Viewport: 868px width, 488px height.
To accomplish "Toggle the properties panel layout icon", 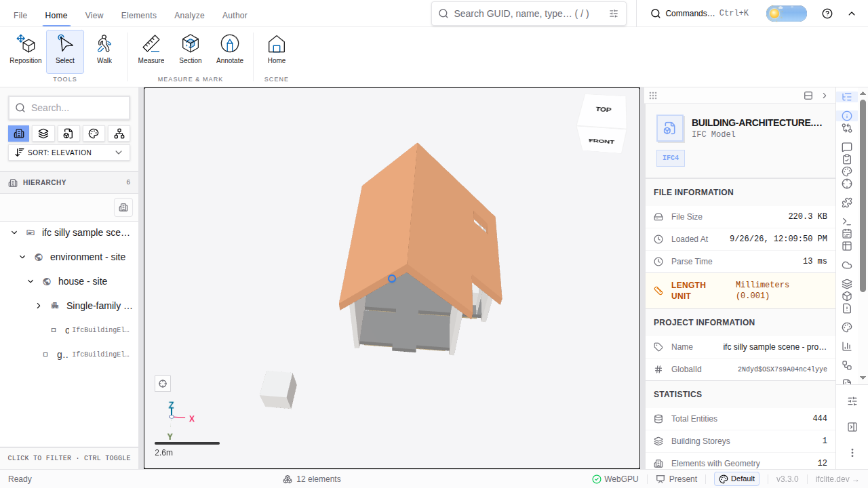I will point(808,96).
